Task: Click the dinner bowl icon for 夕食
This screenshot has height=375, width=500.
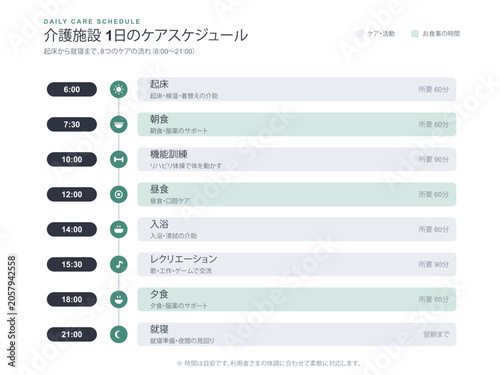Action: click(x=119, y=299)
